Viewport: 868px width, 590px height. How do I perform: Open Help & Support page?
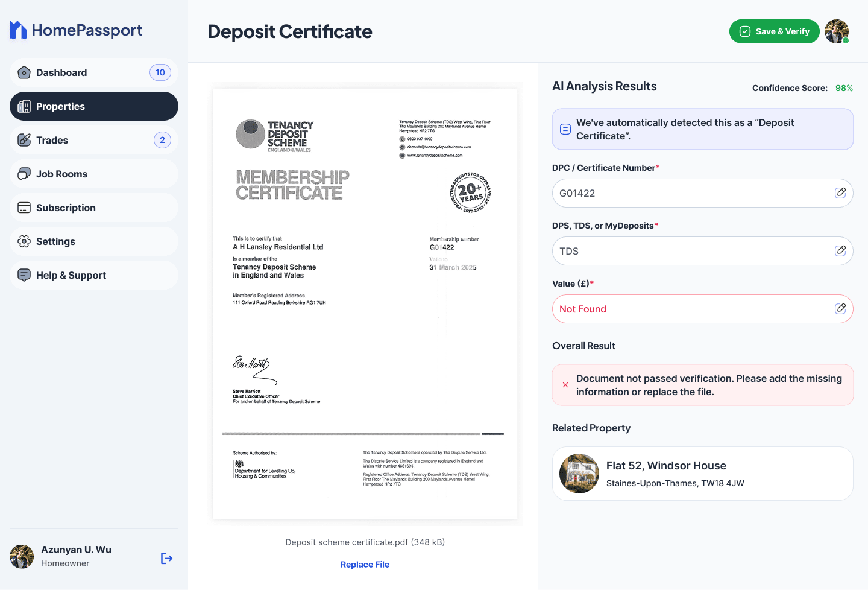[94, 275]
